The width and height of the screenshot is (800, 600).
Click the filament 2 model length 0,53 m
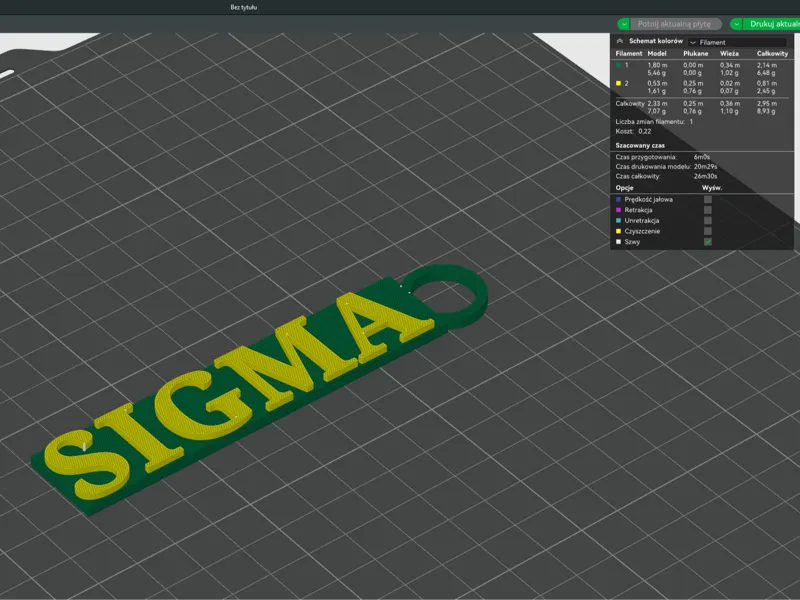click(x=657, y=83)
